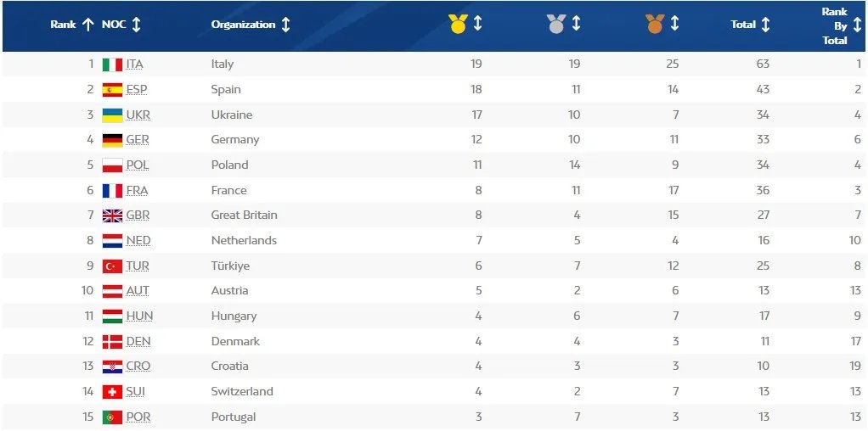Click the Italy flag icon

click(x=112, y=64)
